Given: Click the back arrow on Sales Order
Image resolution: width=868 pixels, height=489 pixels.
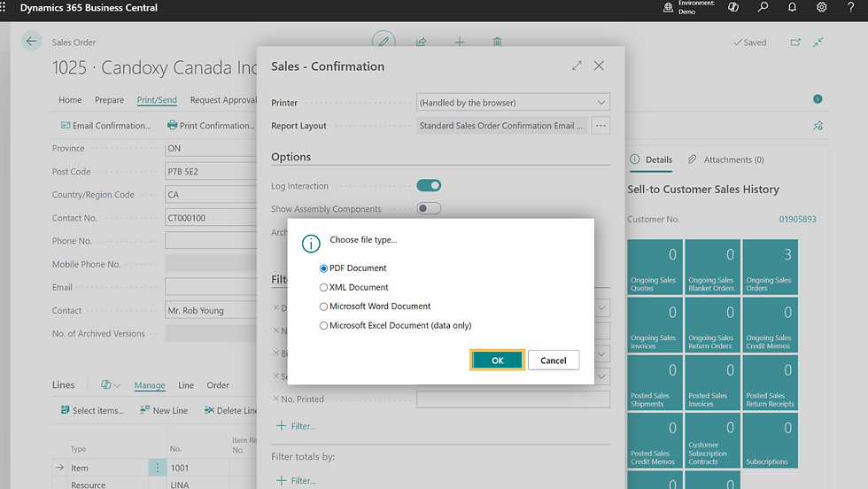Looking at the screenshot, I should [x=32, y=42].
